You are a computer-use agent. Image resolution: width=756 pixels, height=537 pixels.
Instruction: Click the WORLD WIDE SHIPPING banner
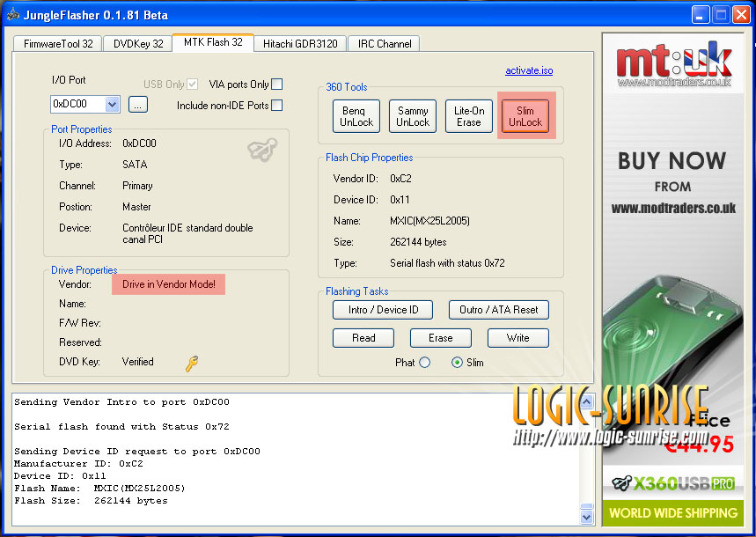tap(673, 513)
